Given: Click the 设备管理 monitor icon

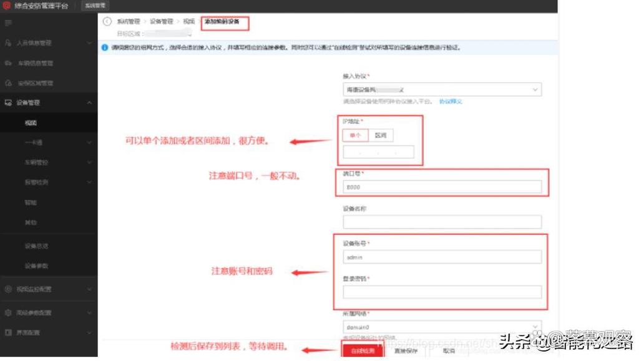Looking at the screenshot, I should (x=8, y=103).
